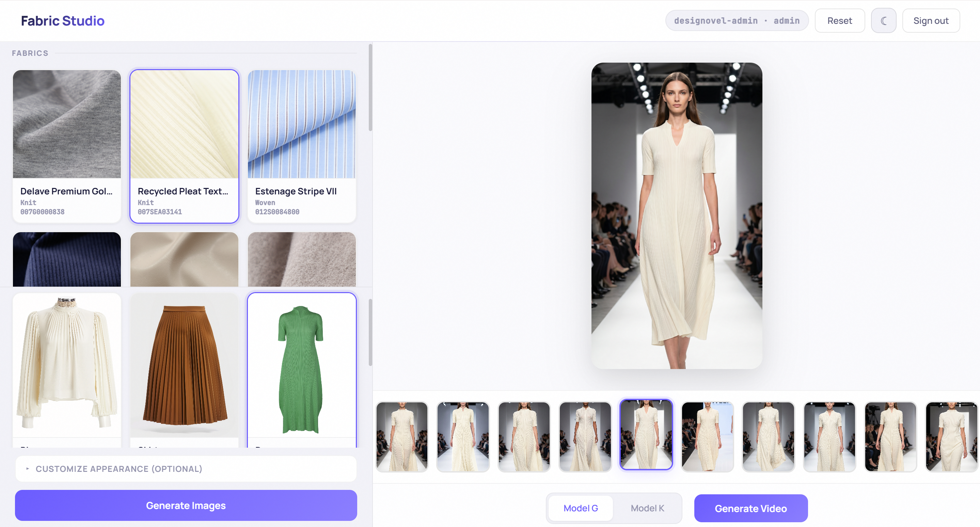This screenshot has height=527, width=980.
Task: Click the fabrics list scrollbar
Action: pyautogui.click(x=370, y=87)
